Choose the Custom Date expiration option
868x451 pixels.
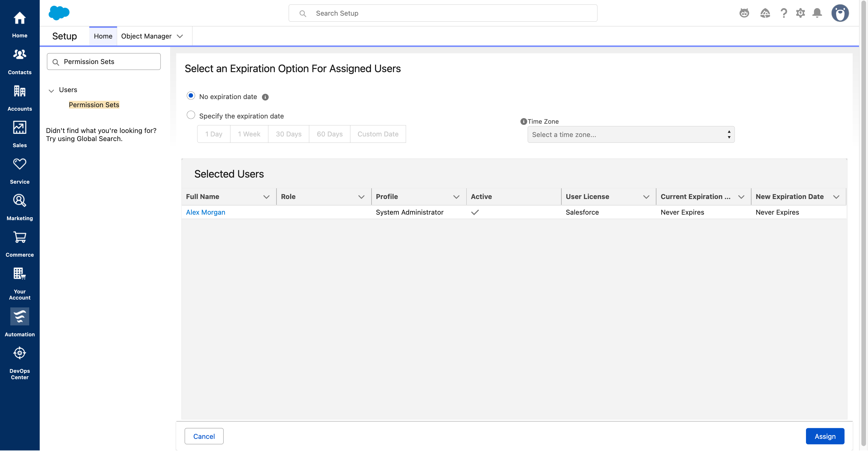pyautogui.click(x=378, y=134)
